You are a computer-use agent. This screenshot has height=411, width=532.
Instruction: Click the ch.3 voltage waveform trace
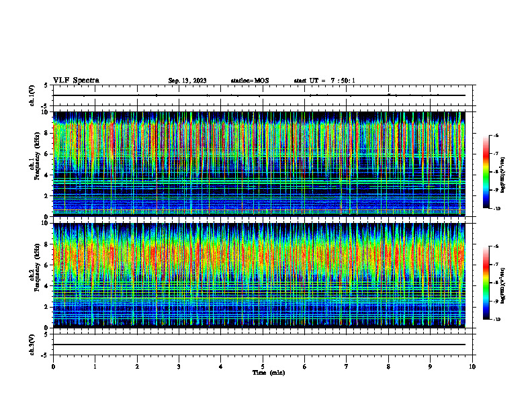(x=259, y=345)
